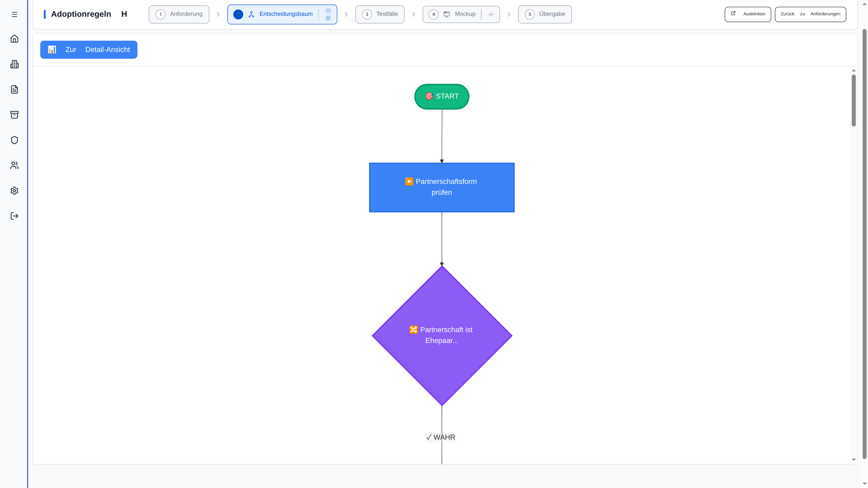868x488 pixels.
Task: Open the Übergabe step
Action: [545, 14]
